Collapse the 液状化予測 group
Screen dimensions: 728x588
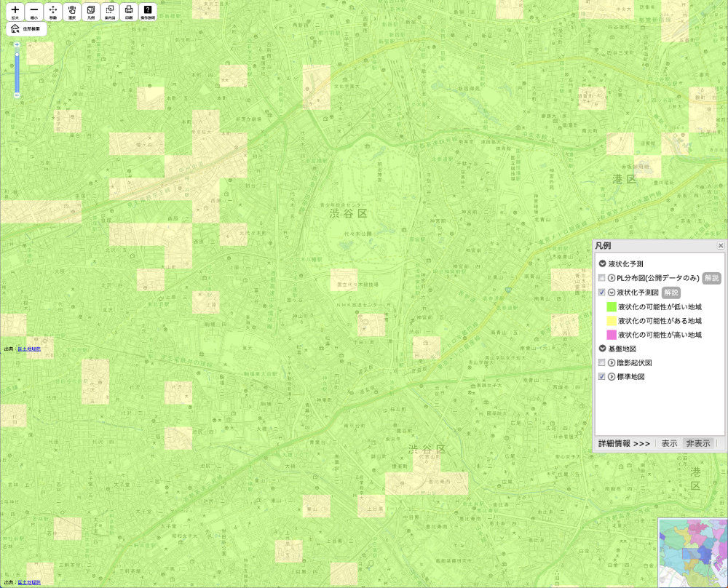pos(602,264)
